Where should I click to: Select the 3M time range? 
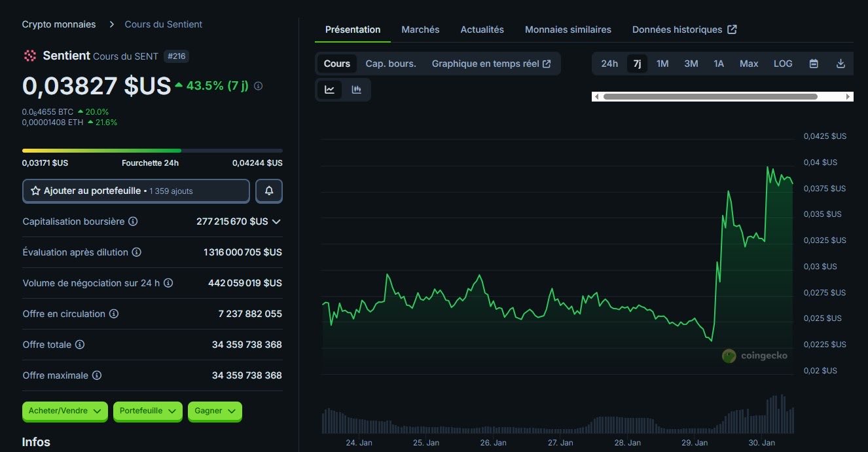(x=691, y=64)
